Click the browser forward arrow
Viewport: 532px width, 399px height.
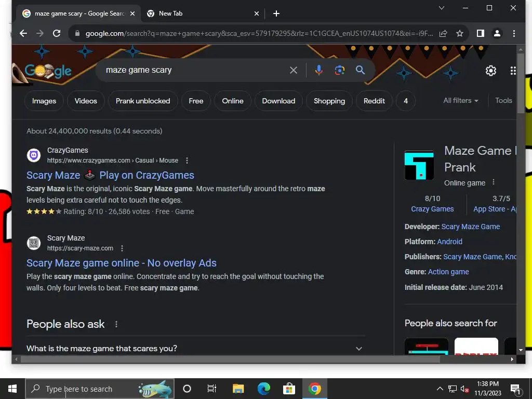(x=40, y=33)
